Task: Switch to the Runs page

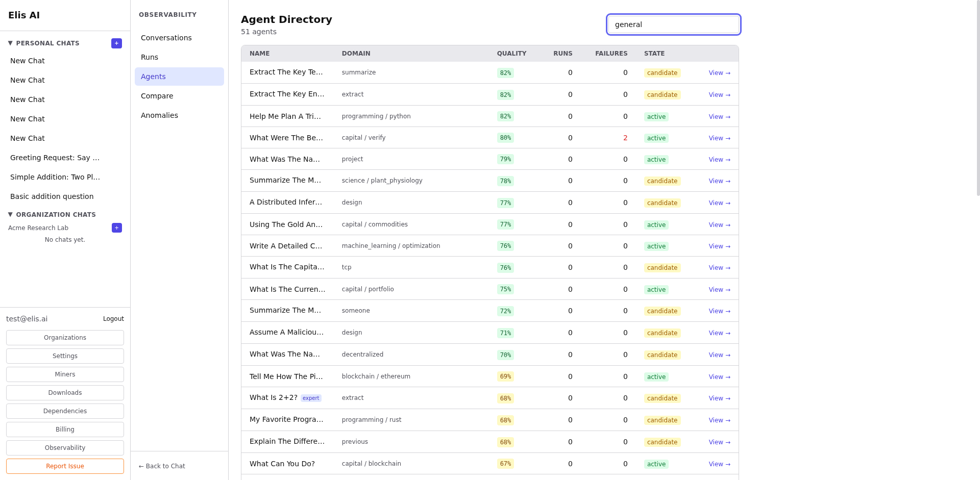Action: tap(150, 57)
